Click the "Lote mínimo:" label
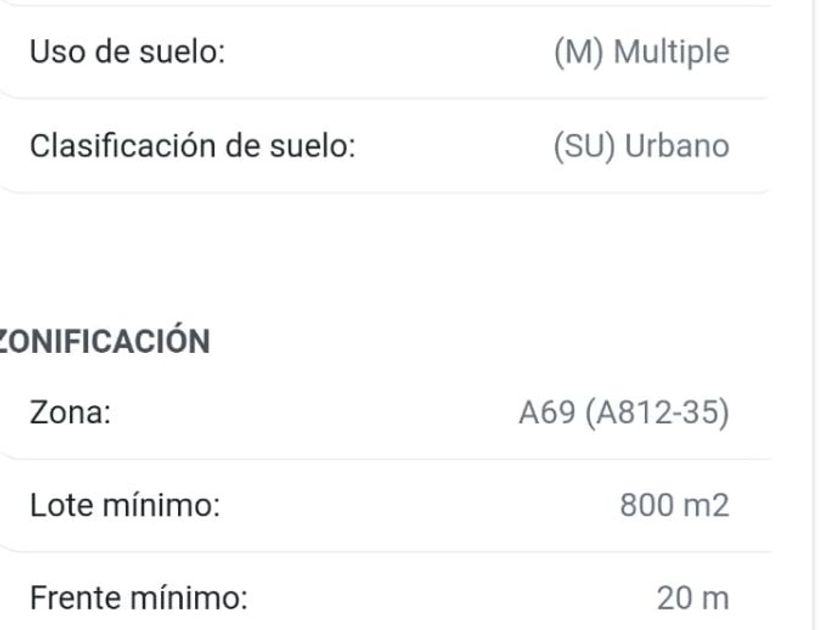 tap(125, 506)
